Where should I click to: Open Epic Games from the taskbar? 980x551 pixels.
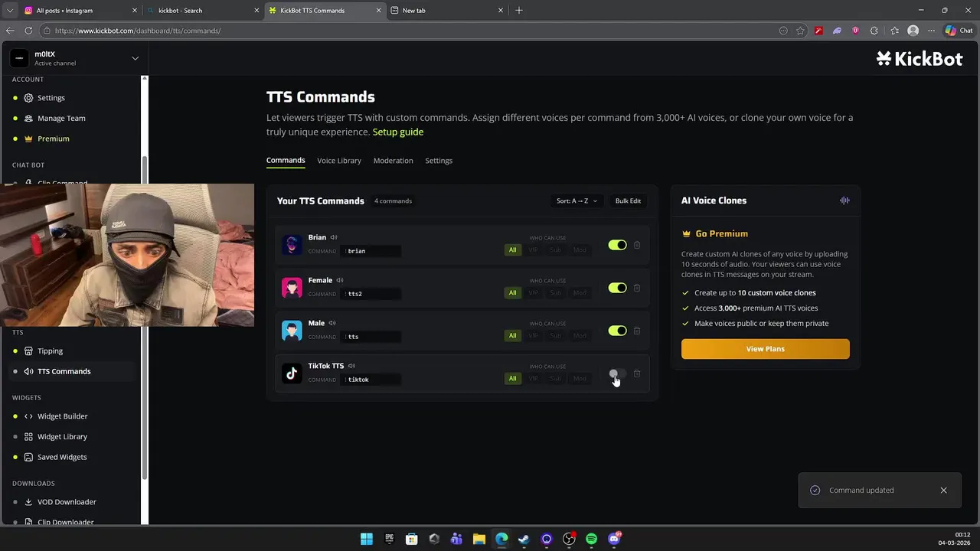pyautogui.click(x=389, y=539)
